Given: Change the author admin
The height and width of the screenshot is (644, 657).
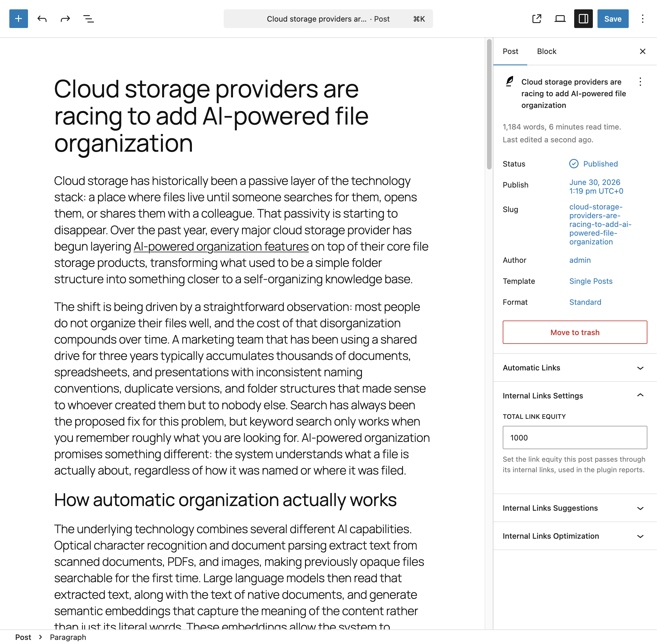Looking at the screenshot, I should click(x=580, y=260).
